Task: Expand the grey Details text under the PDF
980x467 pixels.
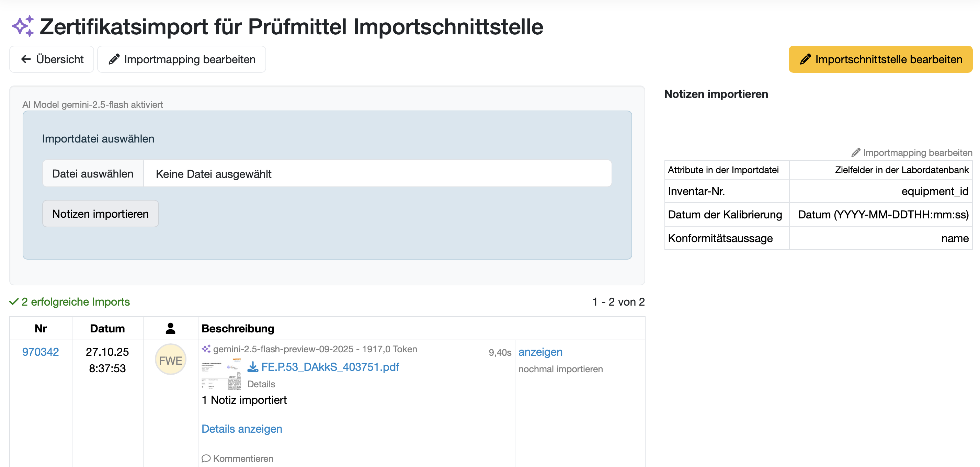Action: pos(261,384)
